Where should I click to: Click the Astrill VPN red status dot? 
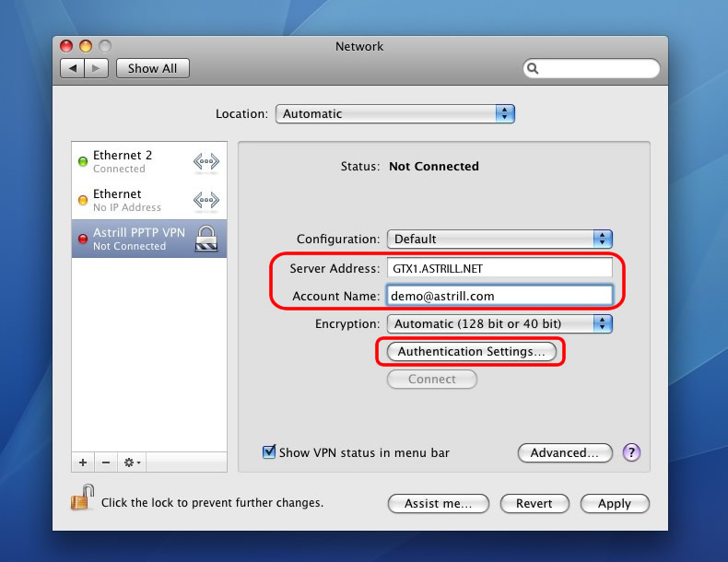click(83, 239)
